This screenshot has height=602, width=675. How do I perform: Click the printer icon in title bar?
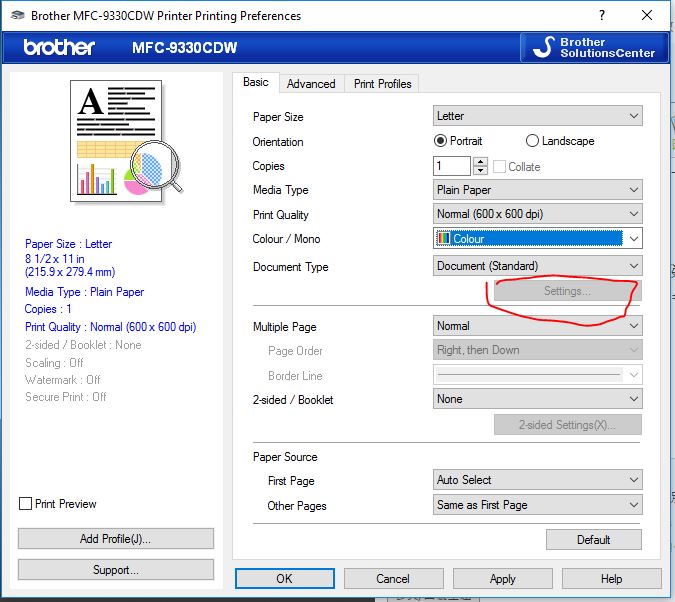(x=18, y=16)
